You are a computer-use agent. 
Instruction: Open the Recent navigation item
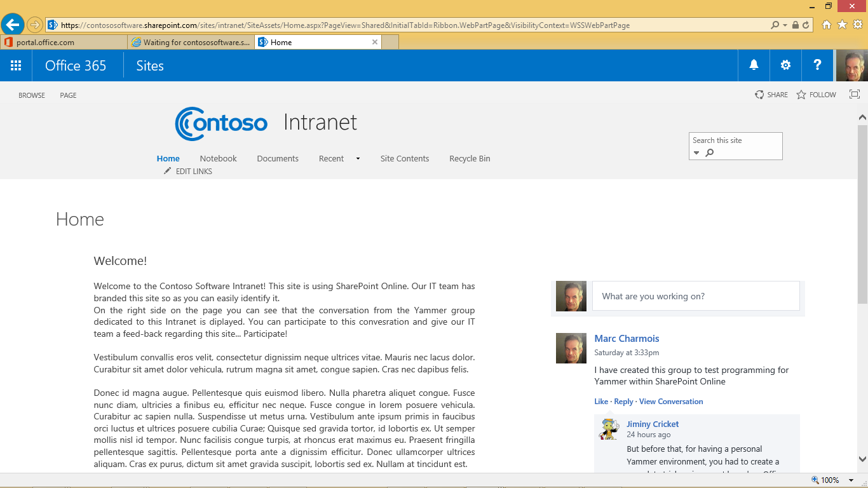(x=331, y=159)
